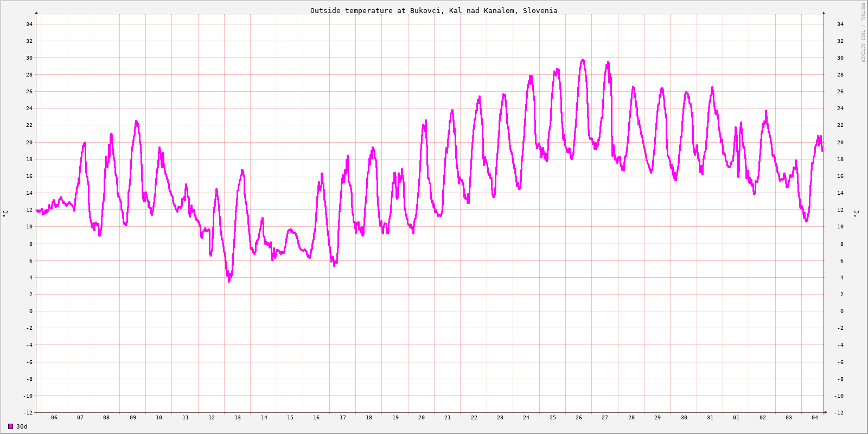Select date label 12 on the x-axis
Screen dimensions: 868x434
tap(212, 418)
